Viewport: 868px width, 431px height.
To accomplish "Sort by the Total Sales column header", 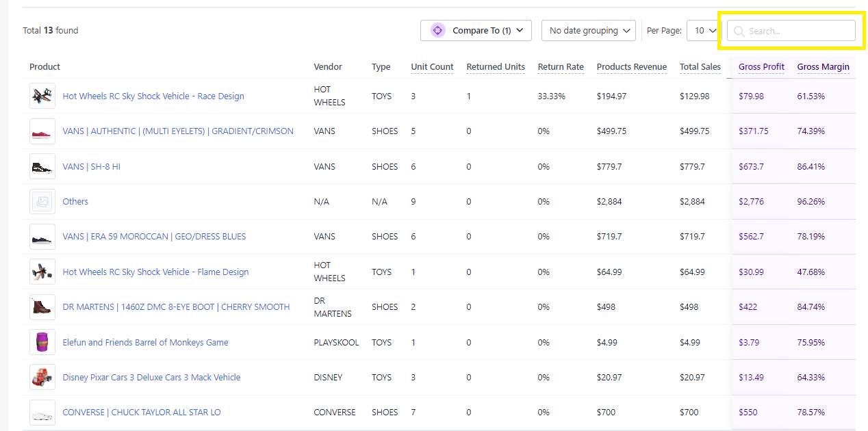I will [700, 67].
